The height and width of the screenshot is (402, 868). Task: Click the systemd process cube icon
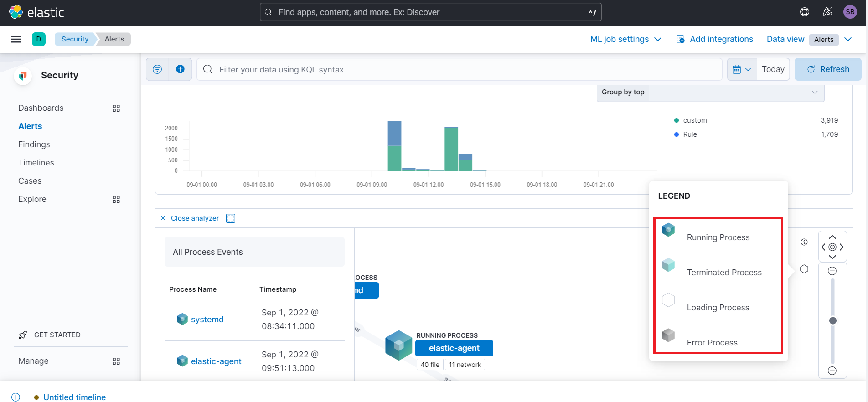182,319
